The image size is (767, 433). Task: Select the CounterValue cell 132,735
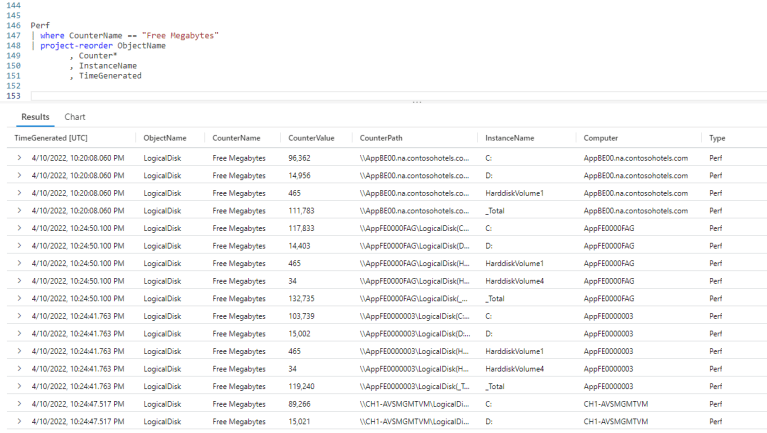click(301, 298)
